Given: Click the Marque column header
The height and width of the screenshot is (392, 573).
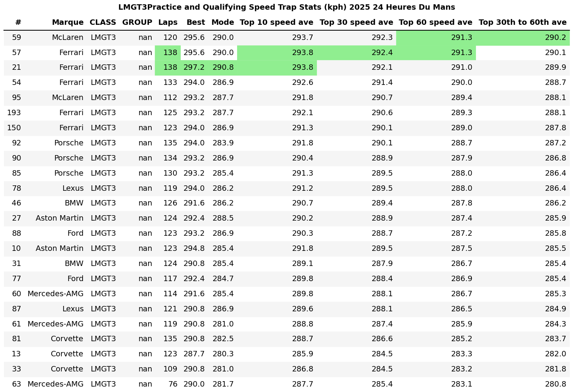Looking at the screenshot, I should [x=68, y=22].
